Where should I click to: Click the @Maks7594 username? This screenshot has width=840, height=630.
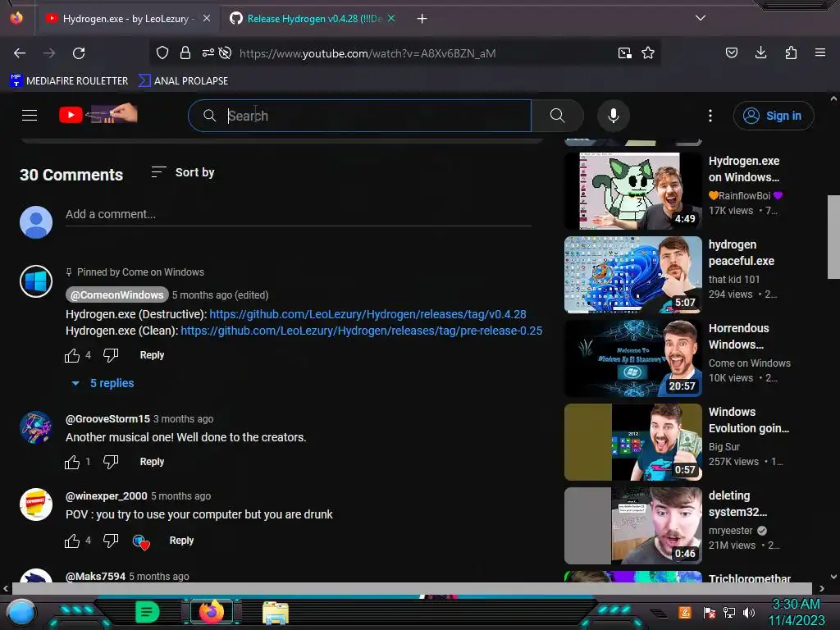(95, 577)
